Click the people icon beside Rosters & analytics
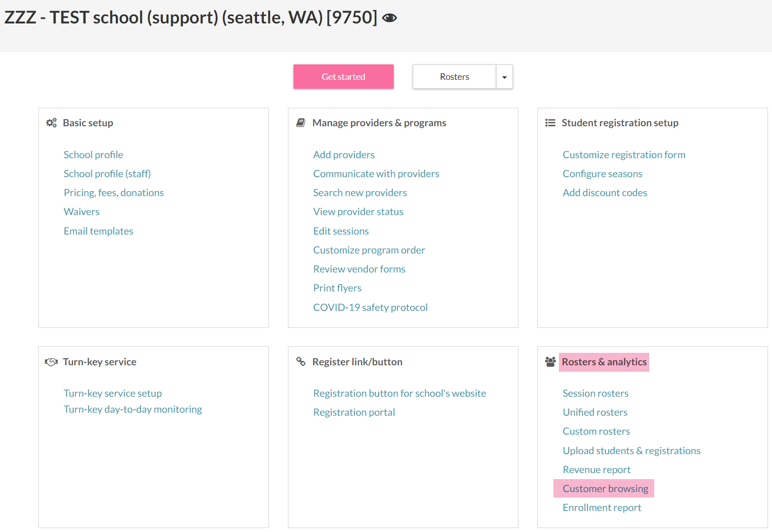 (550, 362)
